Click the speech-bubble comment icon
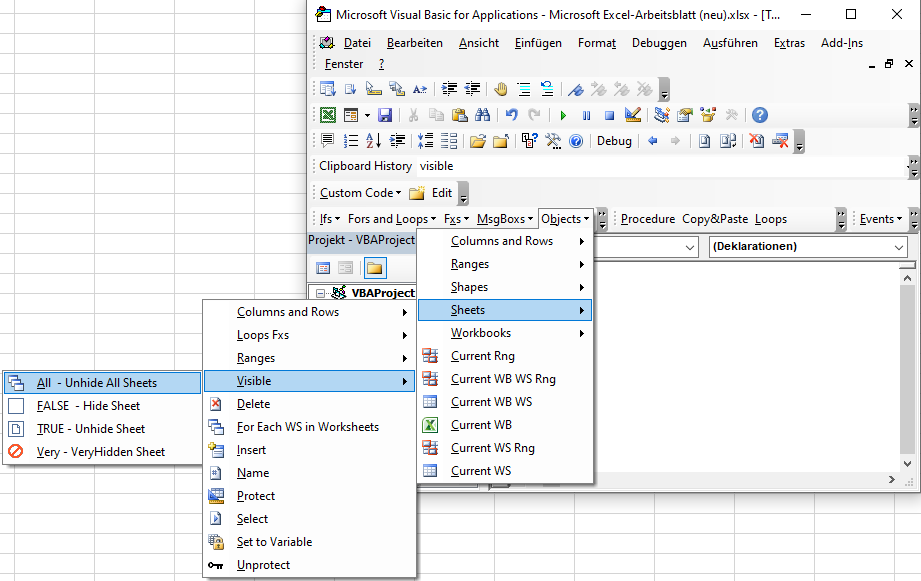The width and height of the screenshot is (921, 581). (x=328, y=141)
